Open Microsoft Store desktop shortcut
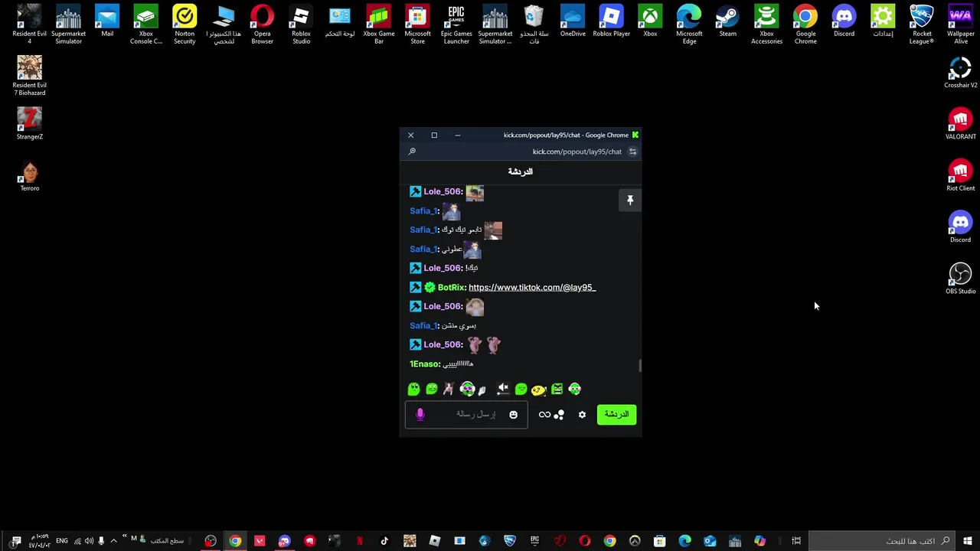Viewport: 980px width, 551px height. click(x=417, y=24)
